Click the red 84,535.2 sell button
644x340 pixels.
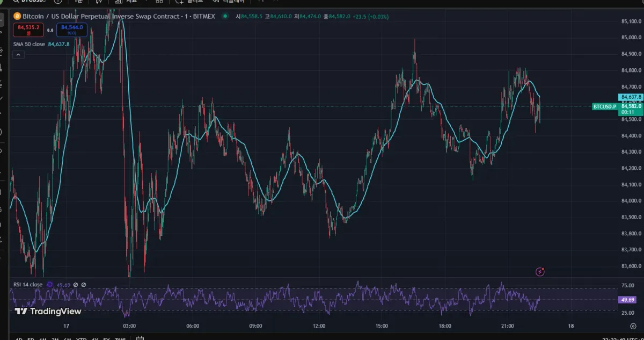click(x=28, y=30)
